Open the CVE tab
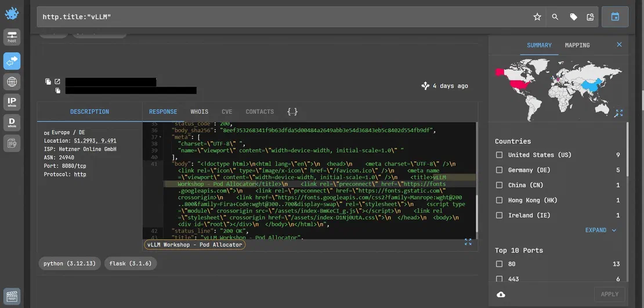Screen dimensions: 644x308 tap(227, 112)
